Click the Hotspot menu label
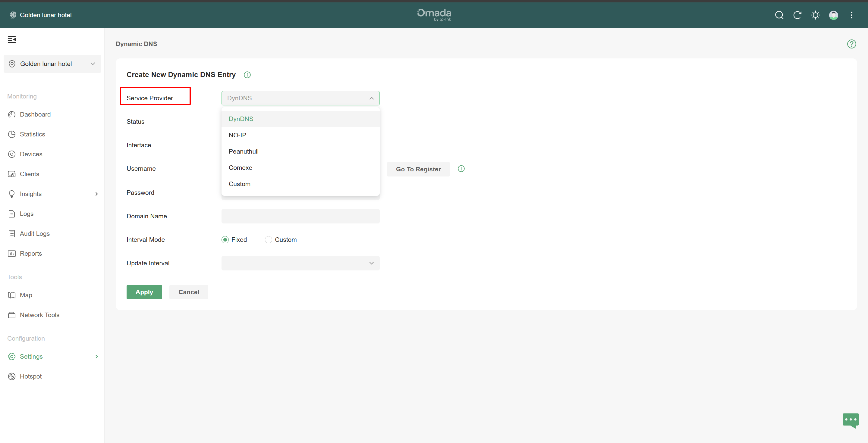The height and width of the screenshot is (443, 868). pos(31,376)
